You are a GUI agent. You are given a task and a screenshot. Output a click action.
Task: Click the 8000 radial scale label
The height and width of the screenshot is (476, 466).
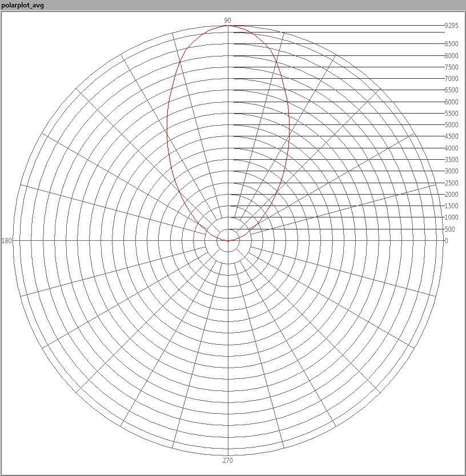click(451, 56)
